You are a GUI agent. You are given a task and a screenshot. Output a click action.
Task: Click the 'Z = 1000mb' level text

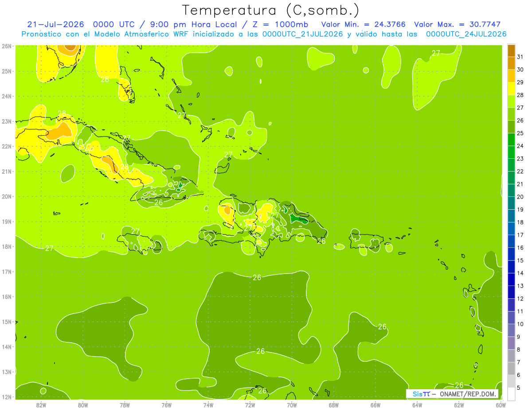click(x=280, y=24)
